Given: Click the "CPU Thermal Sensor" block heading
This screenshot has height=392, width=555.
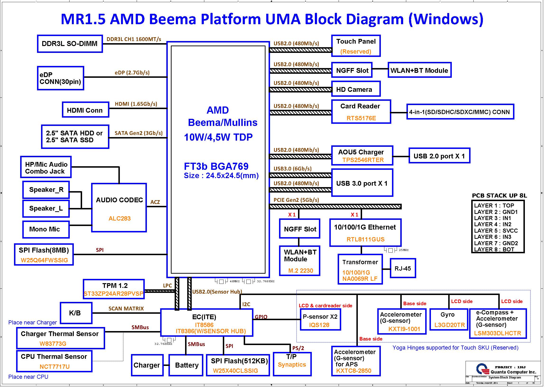Looking at the screenshot, I should pos(54,357).
